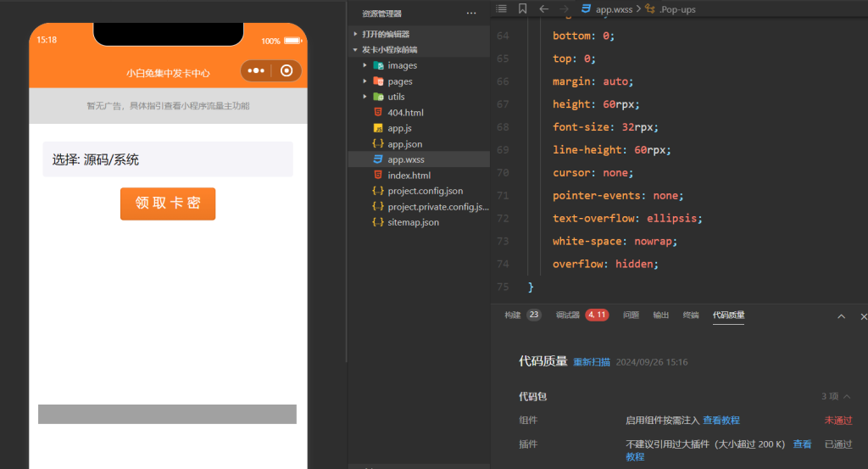Expand the utils folder arrow

pos(364,97)
